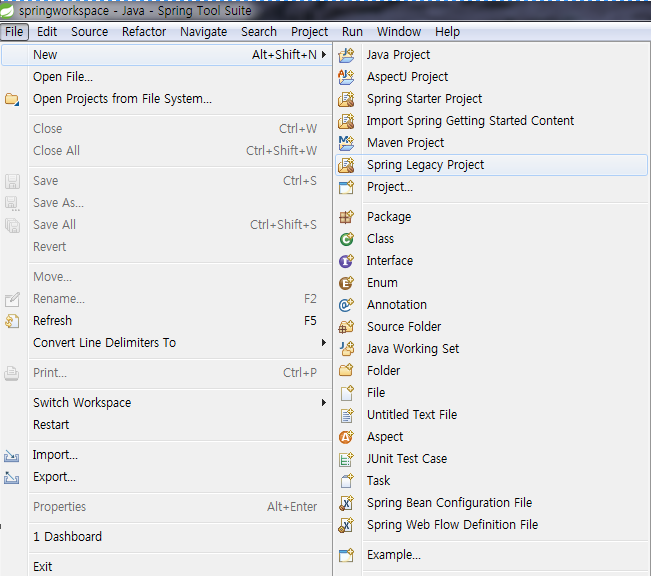The height and width of the screenshot is (576, 651).
Task: Click the AspectJ Project icon
Action: tap(346, 77)
